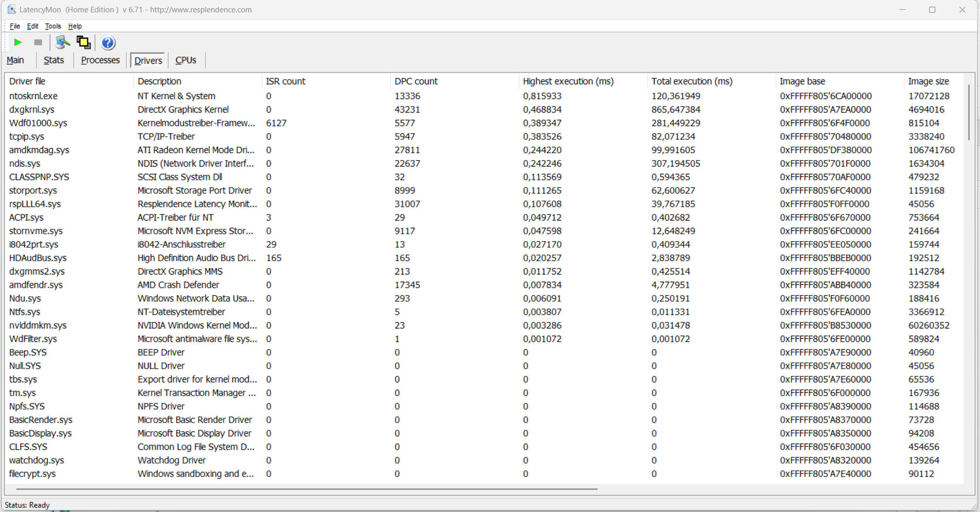Select the BasicDisplay.sys row
Viewport: 980px width, 512px height.
point(484,433)
